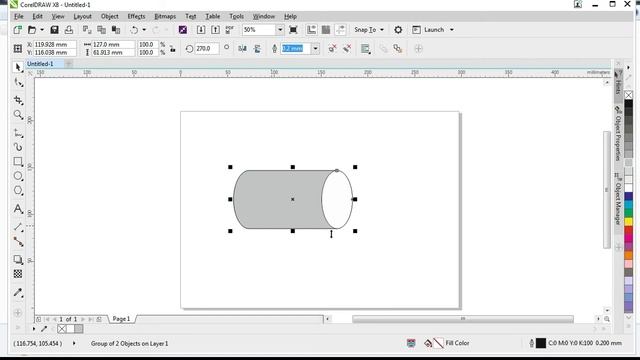
Task: Toggle Show Grid button
Action: point(326,30)
